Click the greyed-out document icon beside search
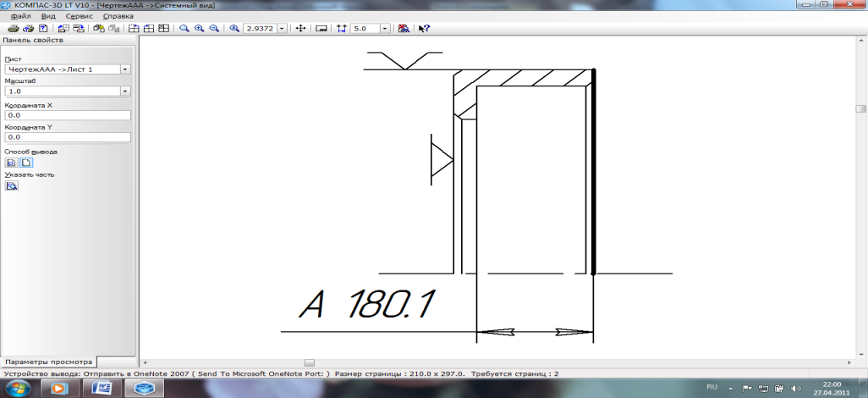Image resolution: width=868 pixels, height=398 pixels. click(113, 28)
